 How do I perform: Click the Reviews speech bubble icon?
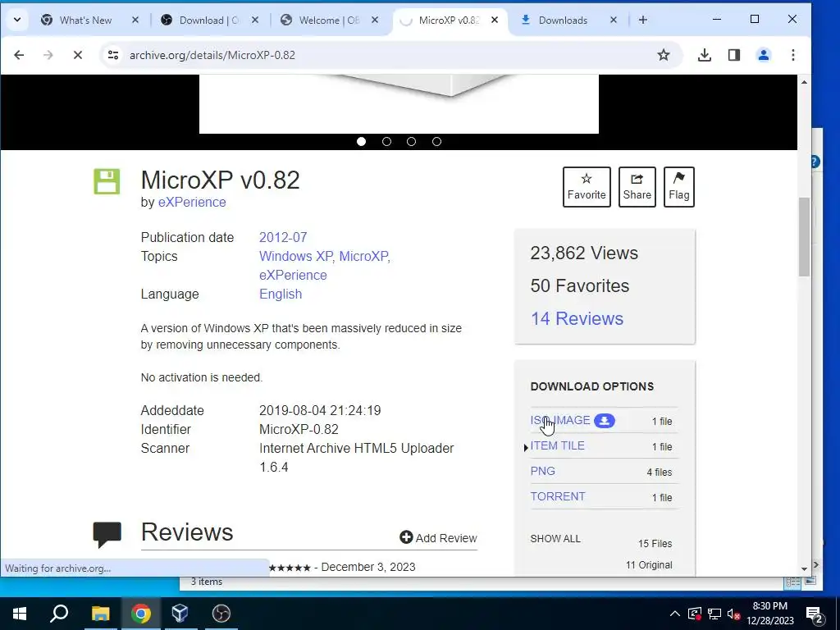click(x=107, y=535)
